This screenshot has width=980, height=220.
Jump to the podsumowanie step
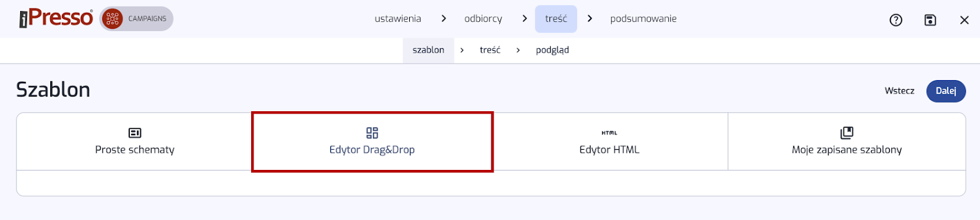click(643, 19)
